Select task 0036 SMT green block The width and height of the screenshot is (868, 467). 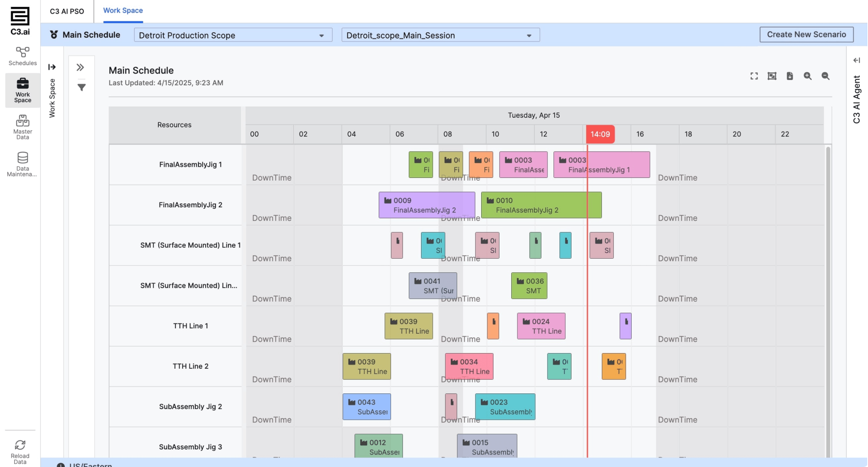pyautogui.click(x=529, y=286)
